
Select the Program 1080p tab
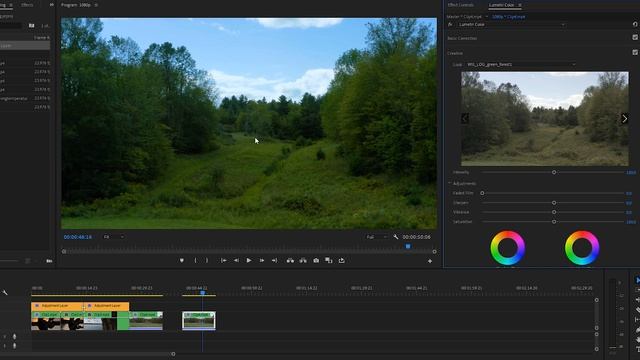click(76, 5)
